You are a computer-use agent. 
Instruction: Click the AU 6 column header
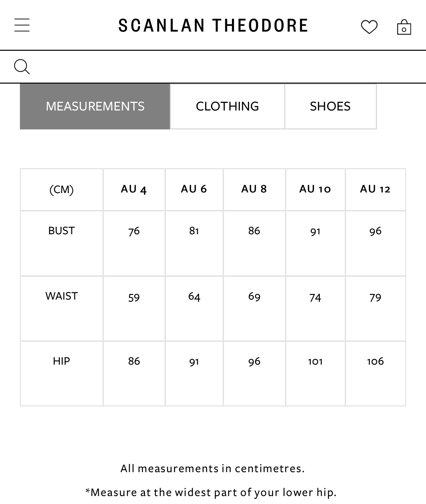click(x=194, y=189)
